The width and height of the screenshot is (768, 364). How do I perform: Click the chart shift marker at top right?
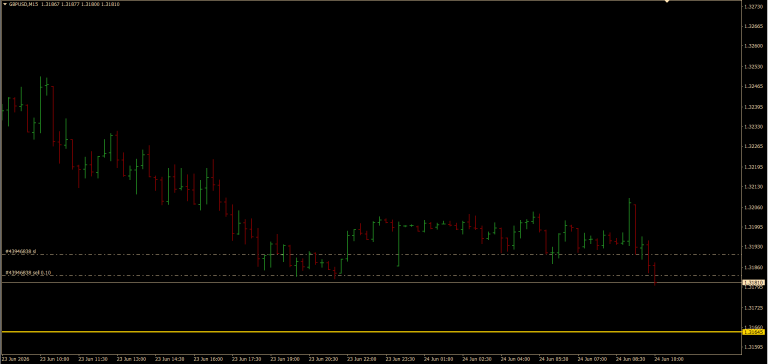(x=666, y=2)
